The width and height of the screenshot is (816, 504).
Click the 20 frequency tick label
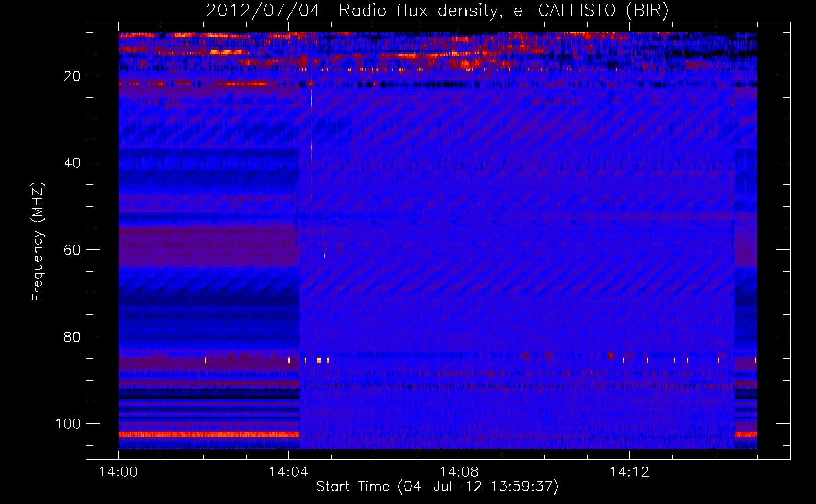click(73, 76)
